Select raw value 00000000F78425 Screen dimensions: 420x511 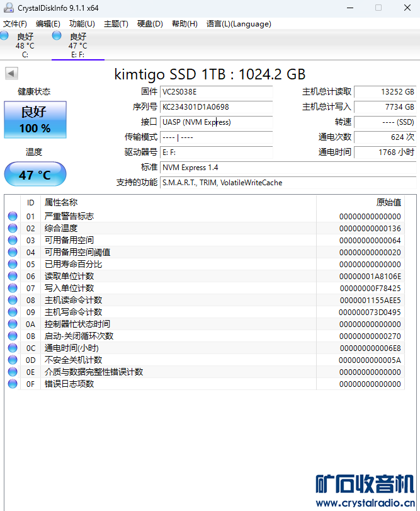coord(370,289)
